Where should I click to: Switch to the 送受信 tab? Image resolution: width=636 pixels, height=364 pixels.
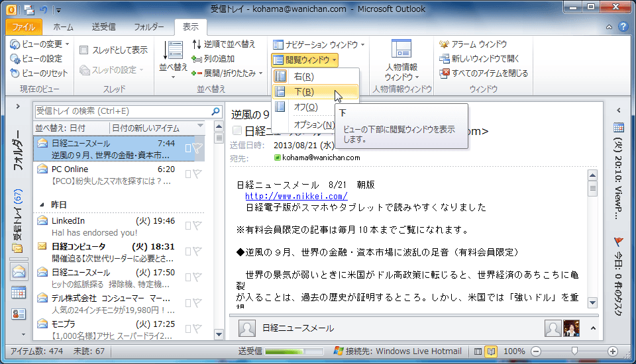point(103,27)
